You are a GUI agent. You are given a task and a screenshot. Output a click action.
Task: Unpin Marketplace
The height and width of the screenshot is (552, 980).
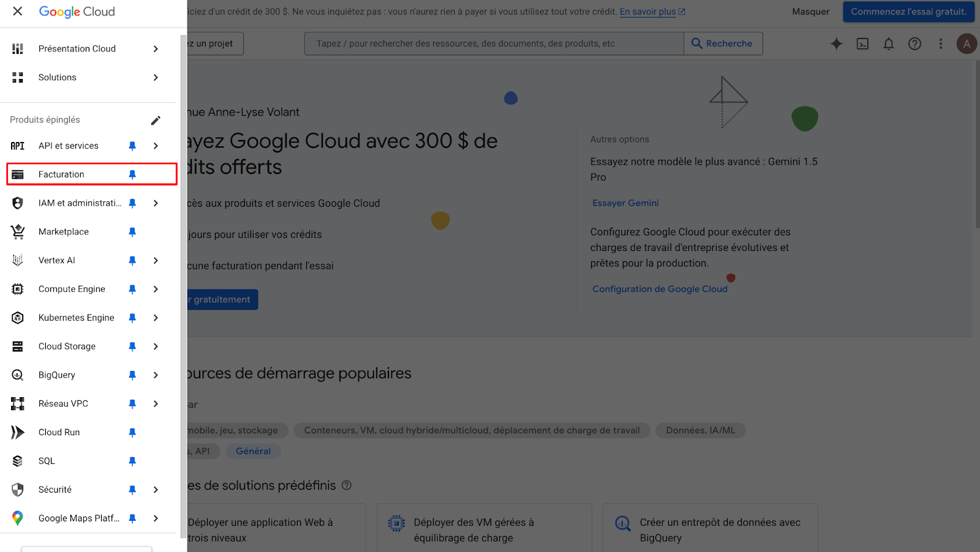(x=132, y=232)
